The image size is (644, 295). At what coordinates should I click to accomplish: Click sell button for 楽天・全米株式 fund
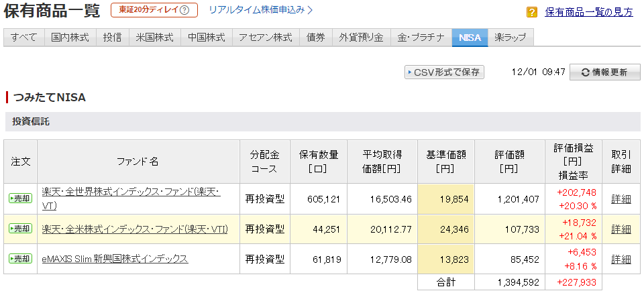click(x=20, y=229)
